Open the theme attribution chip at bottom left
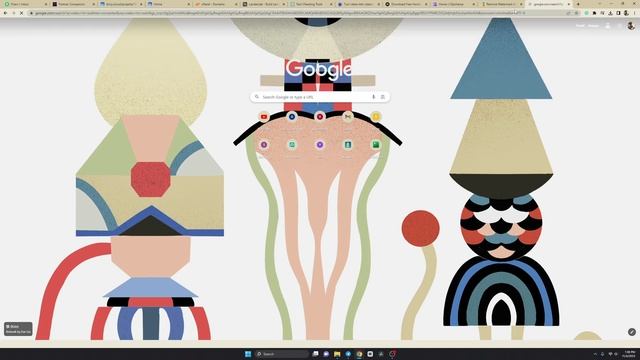The height and width of the screenshot is (360, 640). [x=18, y=329]
